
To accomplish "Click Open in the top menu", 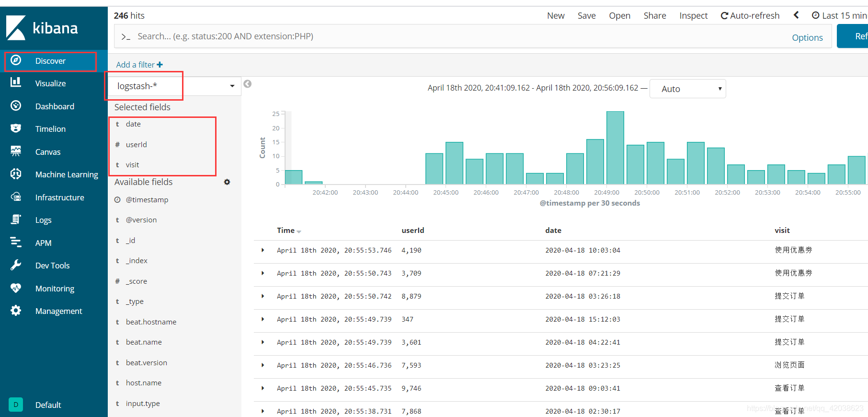I will point(619,16).
